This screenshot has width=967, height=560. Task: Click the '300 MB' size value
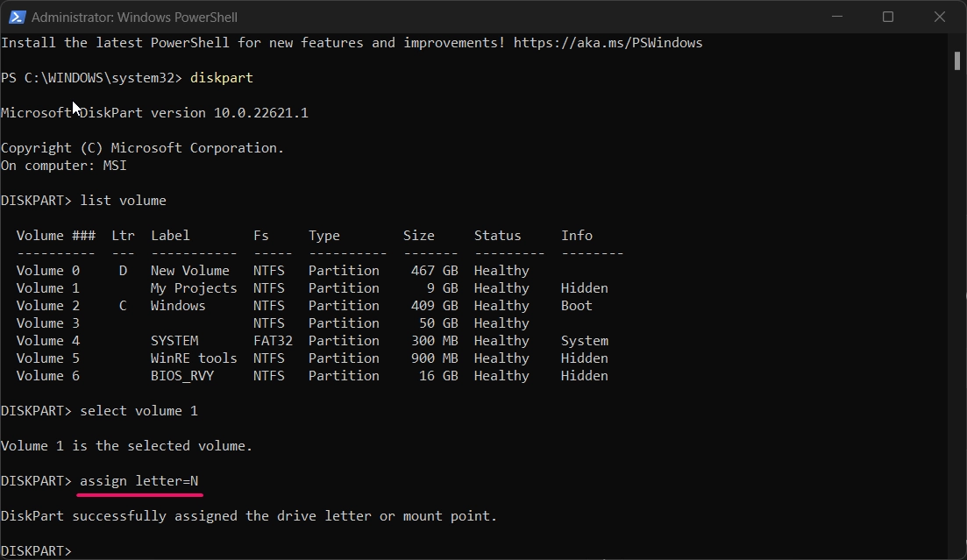pos(434,341)
